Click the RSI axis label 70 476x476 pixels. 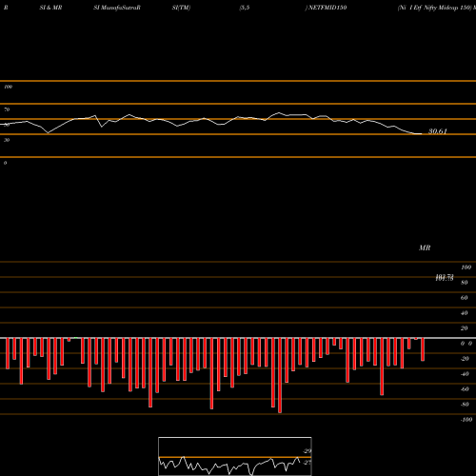[7, 109]
